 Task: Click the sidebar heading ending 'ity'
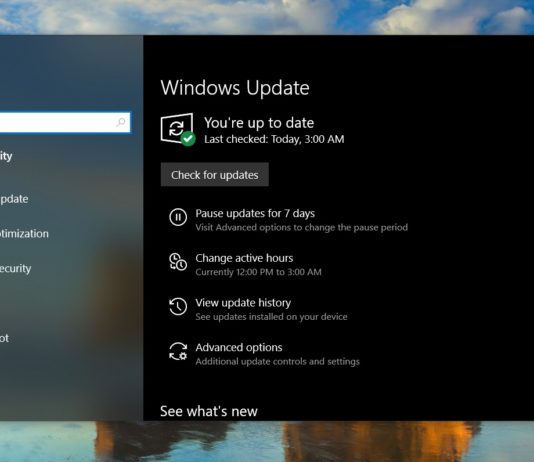tap(6, 156)
